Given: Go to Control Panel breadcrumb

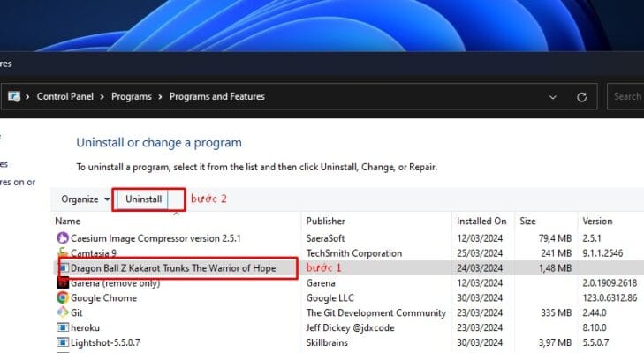Looking at the screenshot, I should pos(64,96).
